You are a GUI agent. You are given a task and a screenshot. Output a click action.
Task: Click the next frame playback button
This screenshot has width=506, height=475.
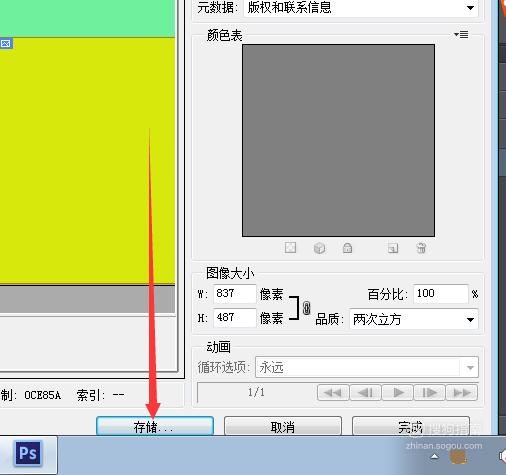point(429,393)
